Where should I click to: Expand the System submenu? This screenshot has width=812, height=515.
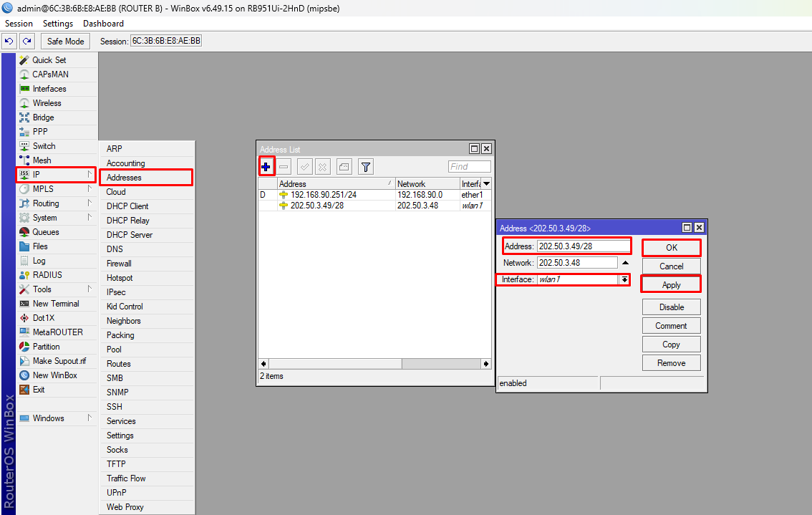point(57,218)
